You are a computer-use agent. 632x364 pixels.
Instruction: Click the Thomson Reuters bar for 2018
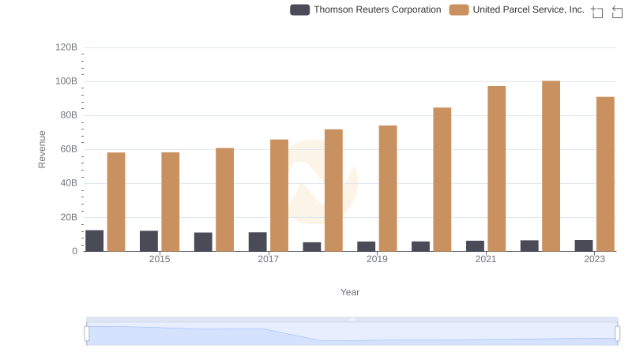pyautogui.click(x=312, y=247)
